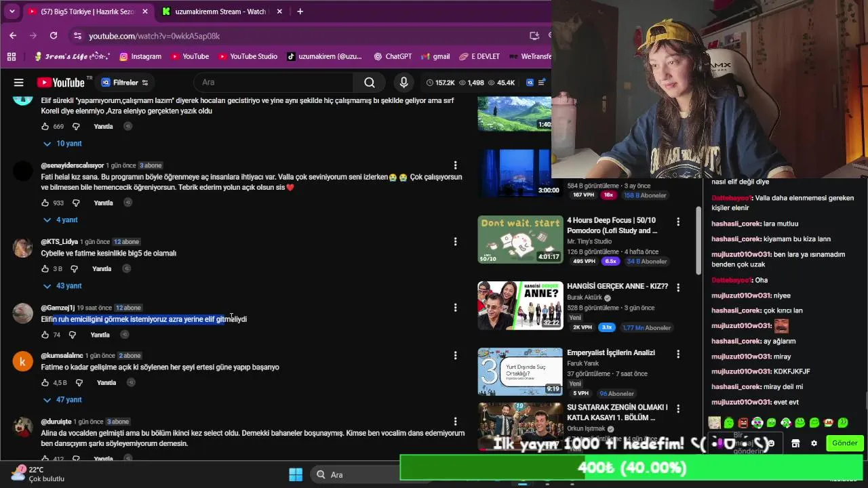The image size is (868, 488).
Task: Expand the 47 yanıt replies
Action: click(62, 400)
